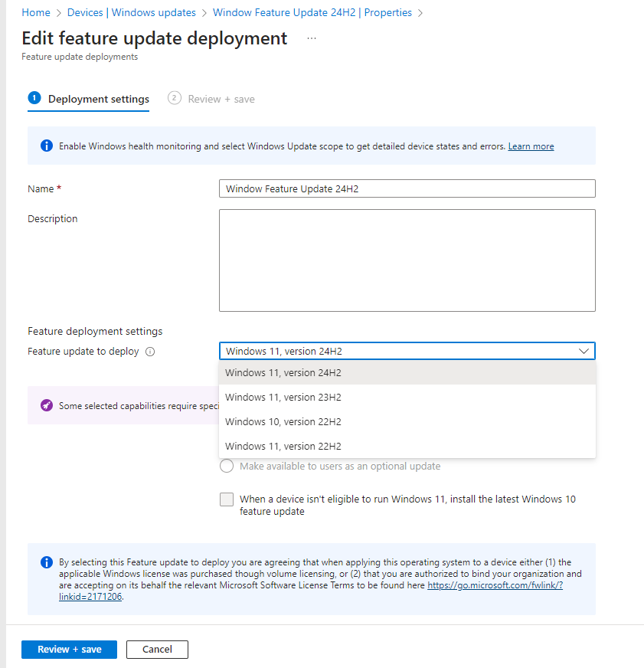Check install latest Windows 10 feature update option

coord(227,499)
